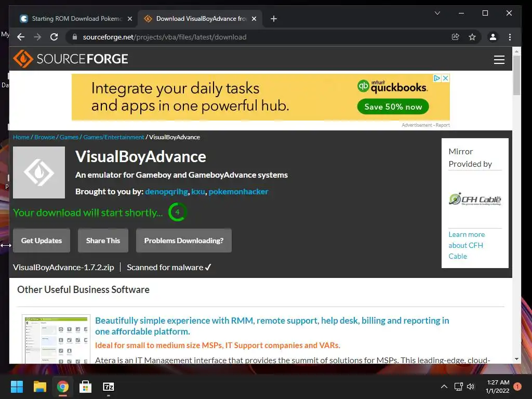Reload the SourceForge page

click(54, 37)
